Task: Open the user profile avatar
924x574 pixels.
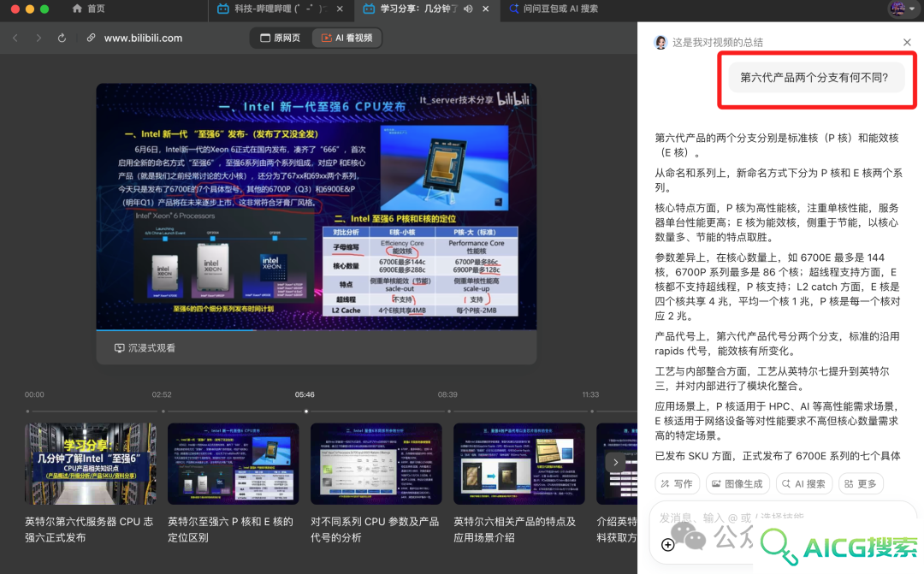Action: pyautogui.click(x=897, y=9)
